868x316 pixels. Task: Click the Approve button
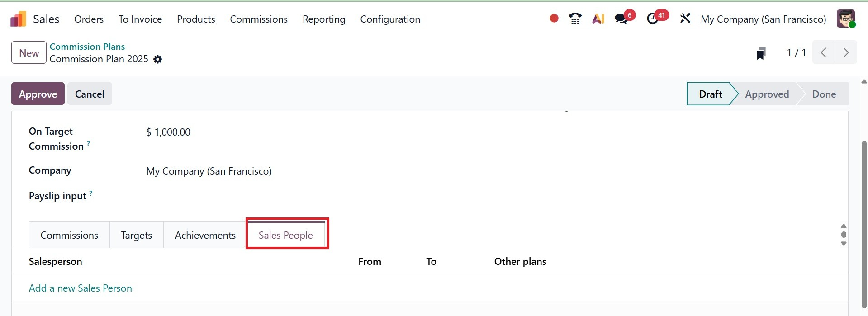(38, 94)
